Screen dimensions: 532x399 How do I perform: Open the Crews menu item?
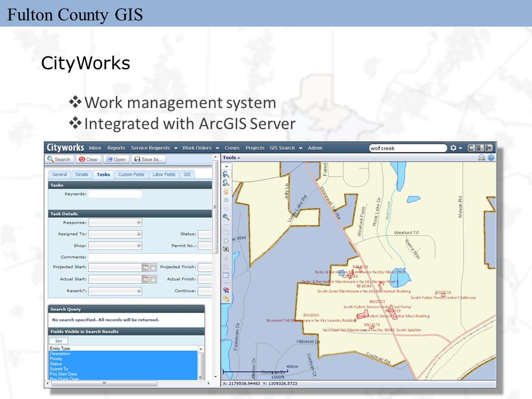click(232, 148)
